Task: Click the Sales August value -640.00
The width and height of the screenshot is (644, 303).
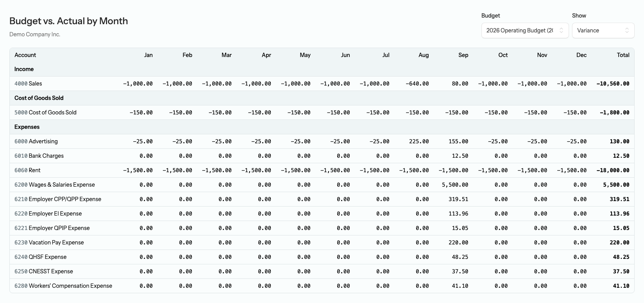Action: pos(417,84)
